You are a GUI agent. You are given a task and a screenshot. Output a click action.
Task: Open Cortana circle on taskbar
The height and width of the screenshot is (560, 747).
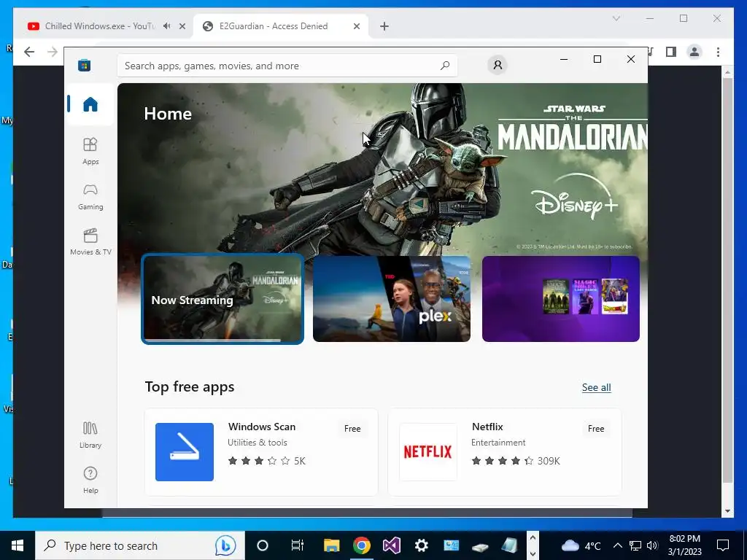click(263, 545)
